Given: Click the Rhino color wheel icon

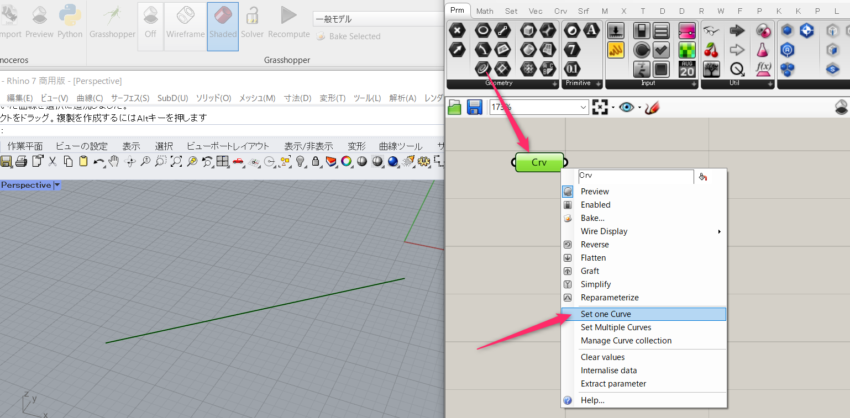Looking at the screenshot, I should point(346,161).
